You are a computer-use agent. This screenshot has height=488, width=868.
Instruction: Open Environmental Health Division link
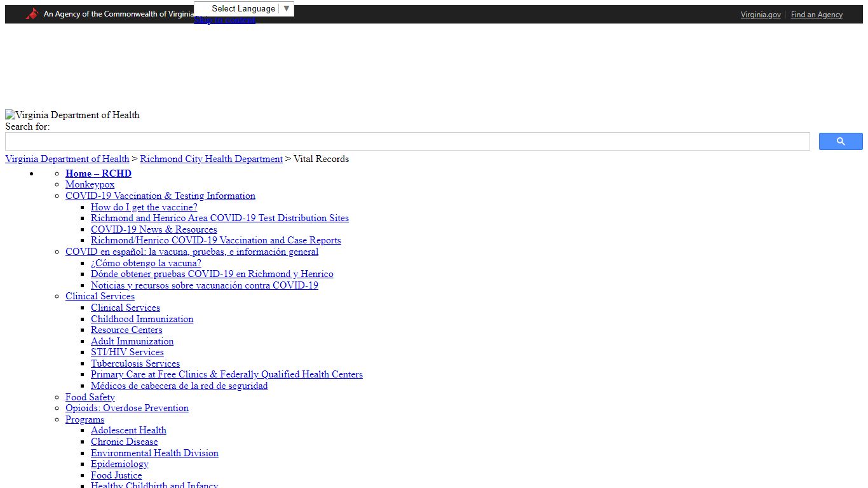point(154,453)
